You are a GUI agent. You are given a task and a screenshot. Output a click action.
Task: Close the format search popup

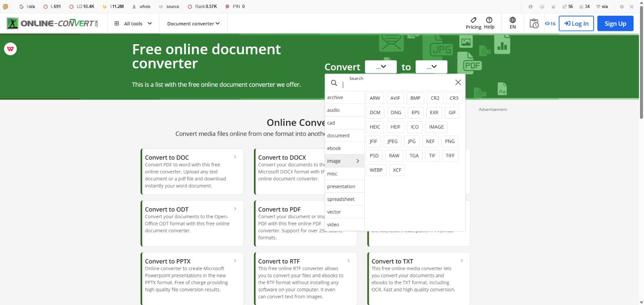coord(458,82)
